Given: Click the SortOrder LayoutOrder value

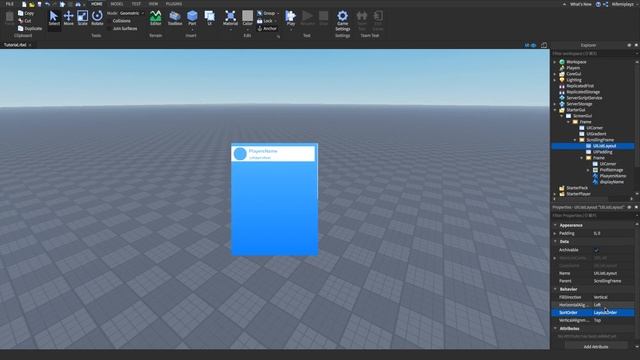Looking at the screenshot, I should click(605, 313).
